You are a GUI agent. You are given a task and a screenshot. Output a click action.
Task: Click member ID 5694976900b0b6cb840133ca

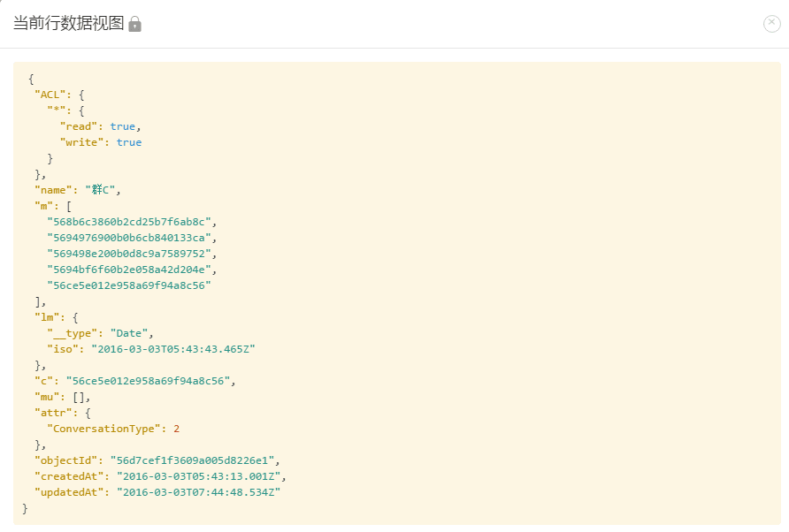click(x=129, y=238)
